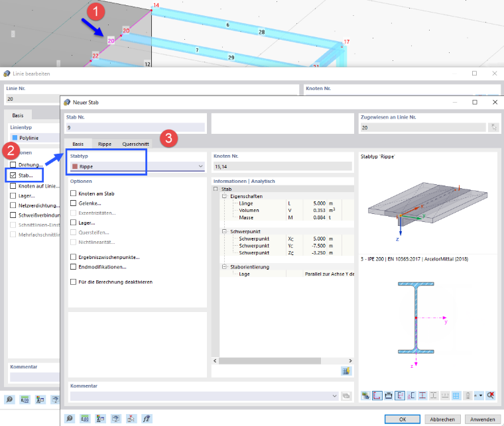Enable Netzverdichtung... checkbox

pyautogui.click(x=13, y=205)
